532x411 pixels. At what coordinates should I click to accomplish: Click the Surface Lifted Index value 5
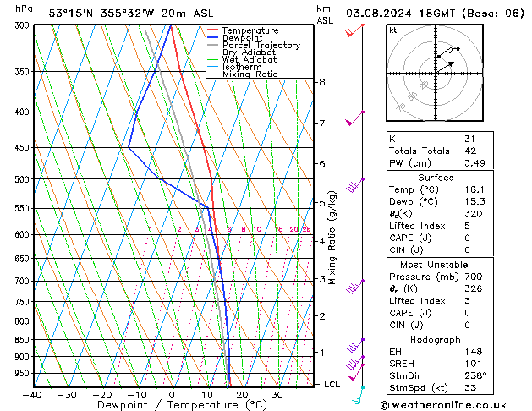point(467,226)
